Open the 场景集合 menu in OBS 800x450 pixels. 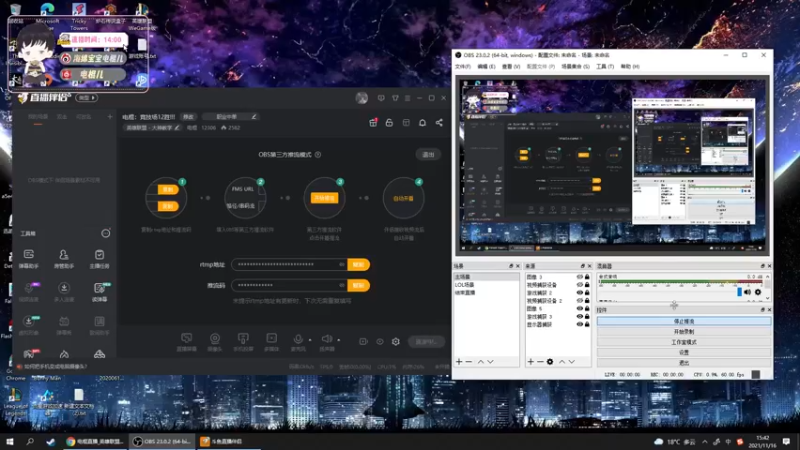[576, 67]
